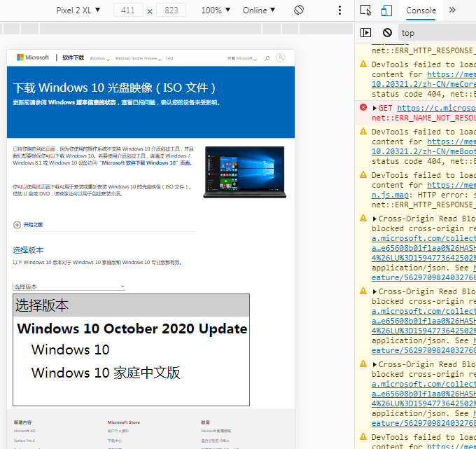
Task: Select Windows 10 家庭中文版 option
Action: tap(106, 373)
